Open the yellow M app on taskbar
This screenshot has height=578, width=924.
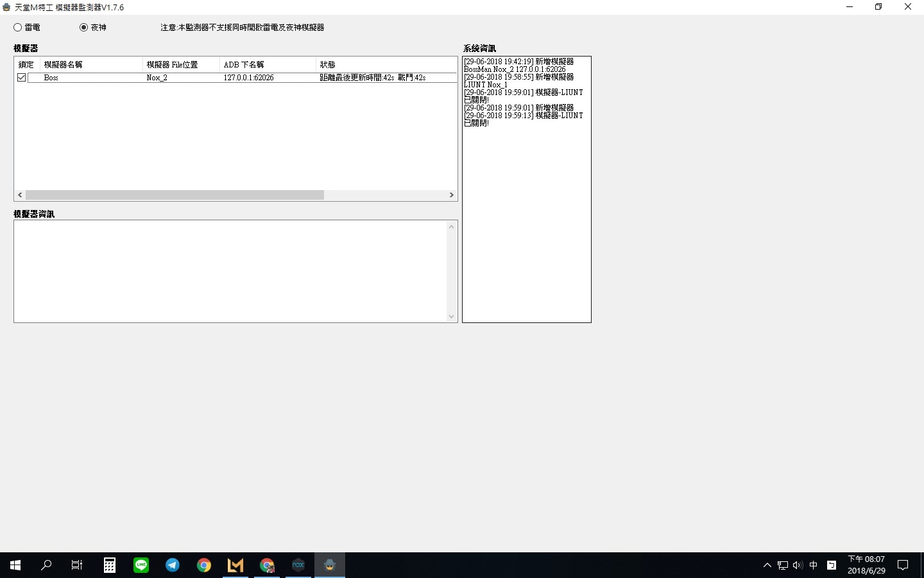[x=235, y=565]
